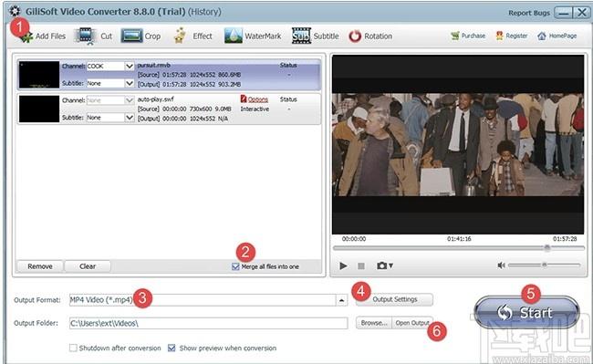The image size is (593, 364).
Task: Click the Options link for auto-play.swf
Action: pyautogui.click(x=258, y=99)
